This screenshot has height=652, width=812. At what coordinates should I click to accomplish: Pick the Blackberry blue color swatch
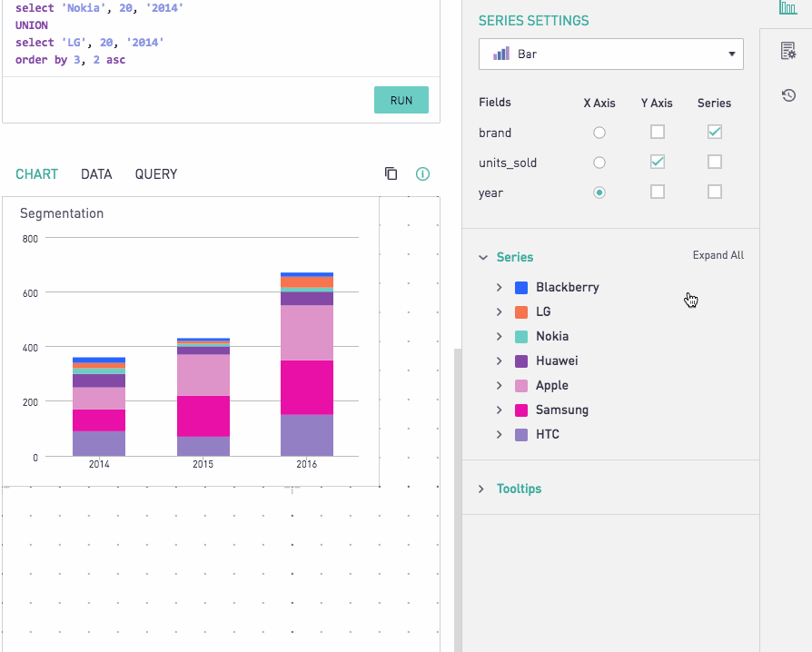coord(521,288)
